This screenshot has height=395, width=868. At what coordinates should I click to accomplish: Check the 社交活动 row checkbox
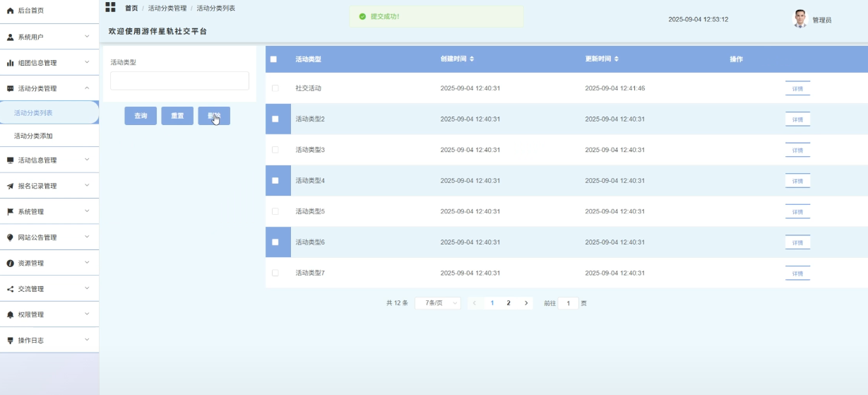tap(275, 88)
